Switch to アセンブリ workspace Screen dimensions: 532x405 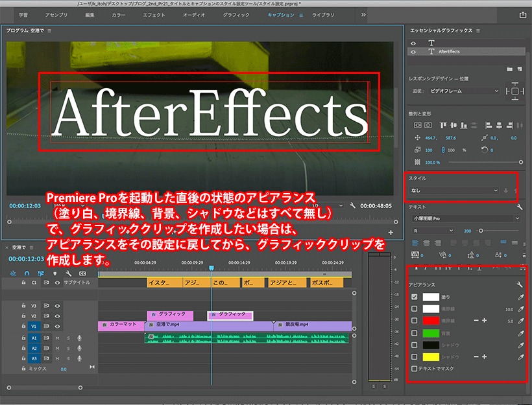[x=56, y=16]
